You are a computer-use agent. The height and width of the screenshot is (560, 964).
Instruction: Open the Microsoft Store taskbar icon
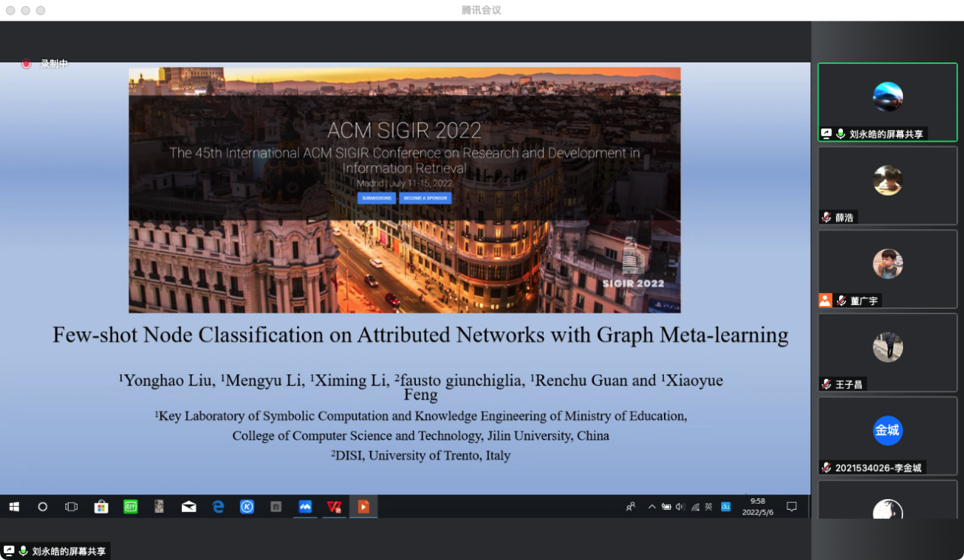click(x=101, y=507)
